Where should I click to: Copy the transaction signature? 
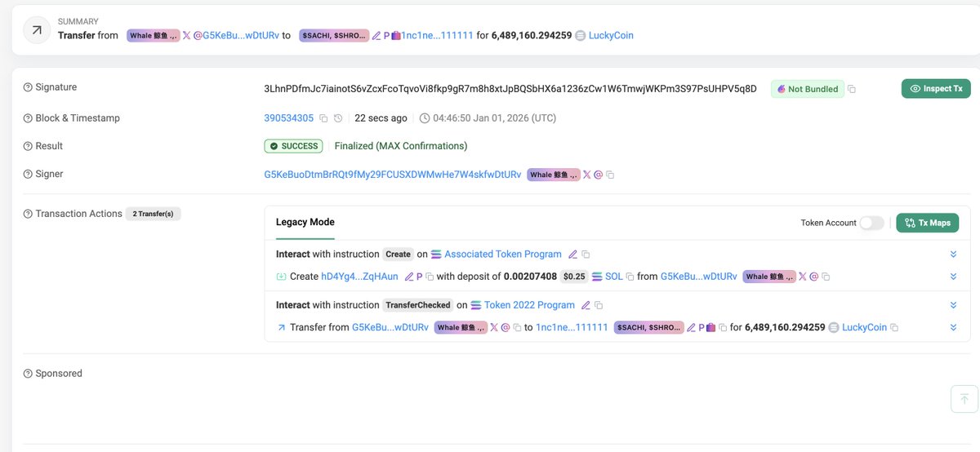coord(852,89)
